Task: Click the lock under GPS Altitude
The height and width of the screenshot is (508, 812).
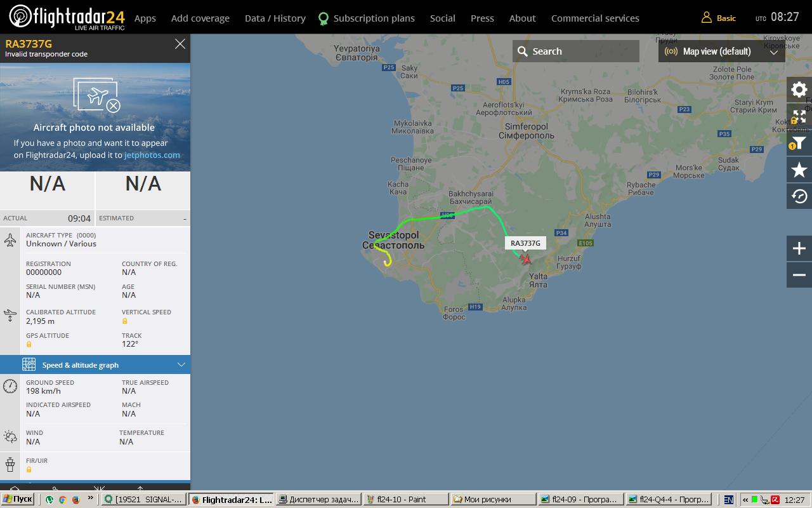Action: (x=29, y=344)
